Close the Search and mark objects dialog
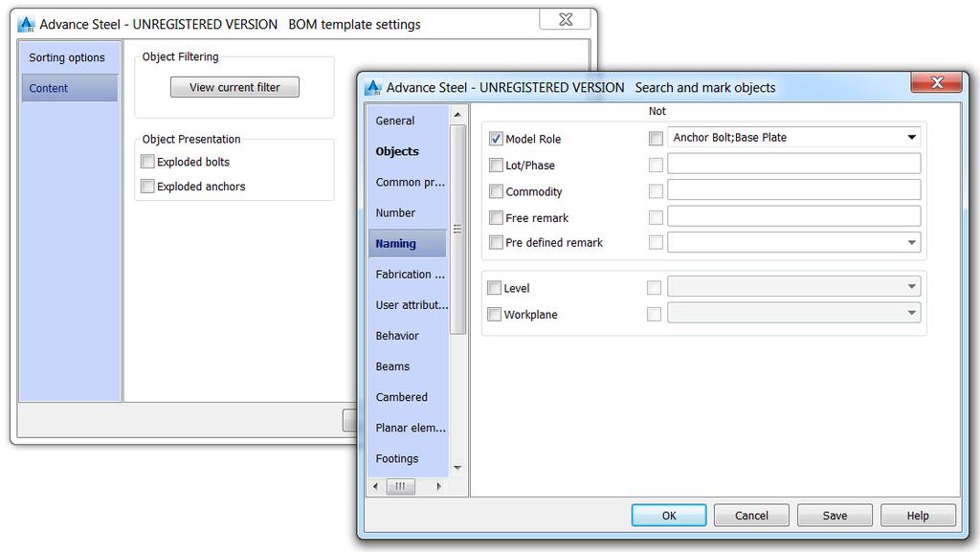This screenshot has width=980, height=552. coord(936,82)
